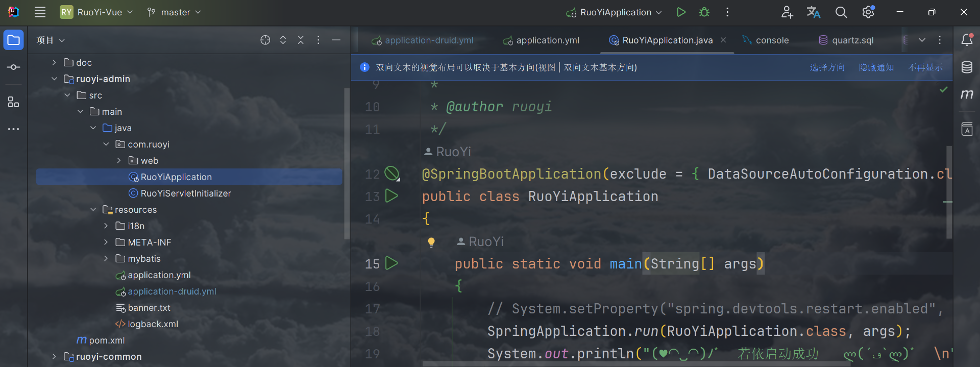Open the Structure tool window
Image resolution: width=980 pixels, height=367 pixels.
pos(14,102)
